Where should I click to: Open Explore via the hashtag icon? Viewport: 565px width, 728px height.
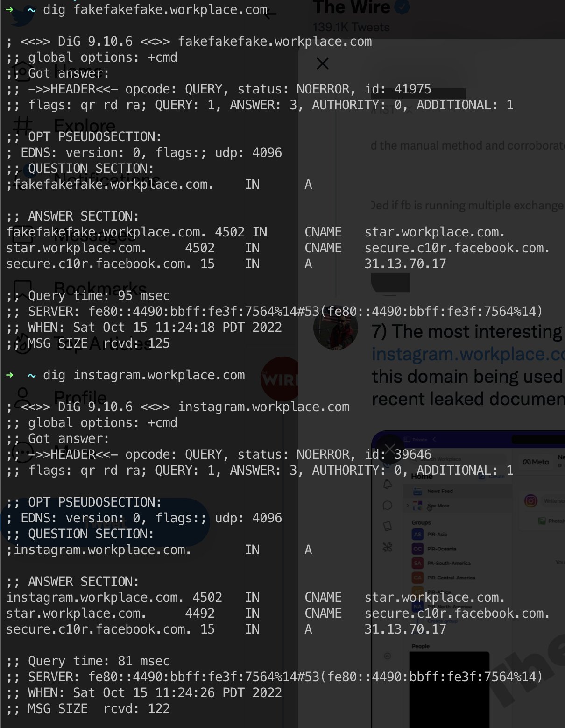coord(22,126)
